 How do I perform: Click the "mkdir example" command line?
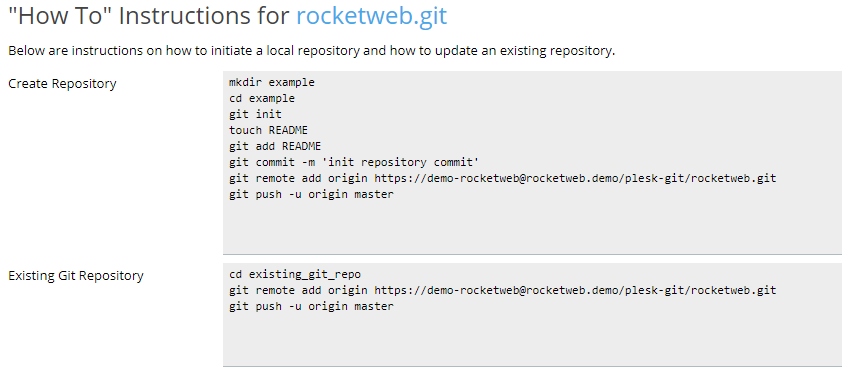272,83
